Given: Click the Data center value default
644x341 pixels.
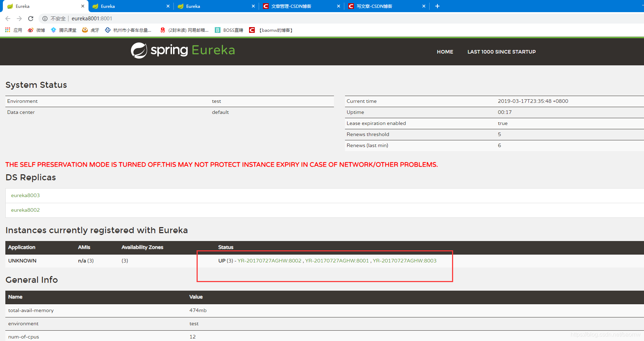Looking at the screenshot, I should pos(220,112).
